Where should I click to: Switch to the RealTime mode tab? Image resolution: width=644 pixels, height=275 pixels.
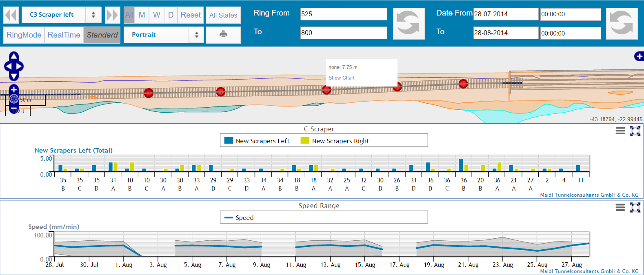64,35
